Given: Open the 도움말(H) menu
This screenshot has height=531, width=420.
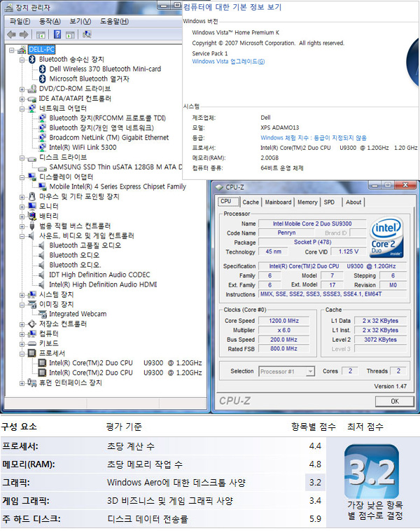Looking at the screenshot, I should pyautogui.click(x=114, y=21).
